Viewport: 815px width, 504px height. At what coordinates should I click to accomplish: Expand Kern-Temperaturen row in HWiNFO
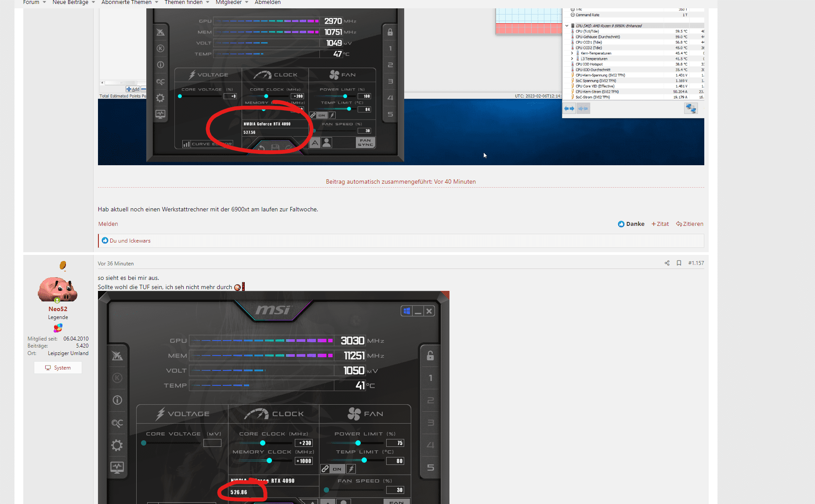coord(572,53)
